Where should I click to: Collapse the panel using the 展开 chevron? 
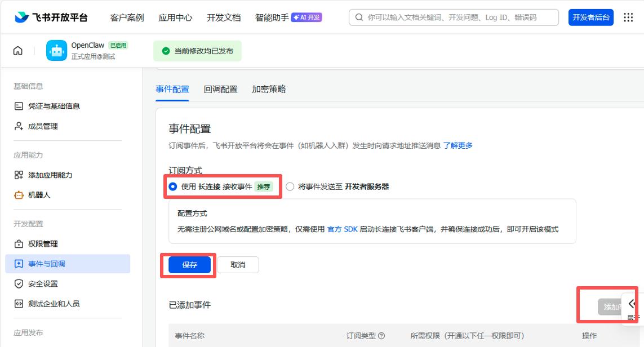click(632, 304)
